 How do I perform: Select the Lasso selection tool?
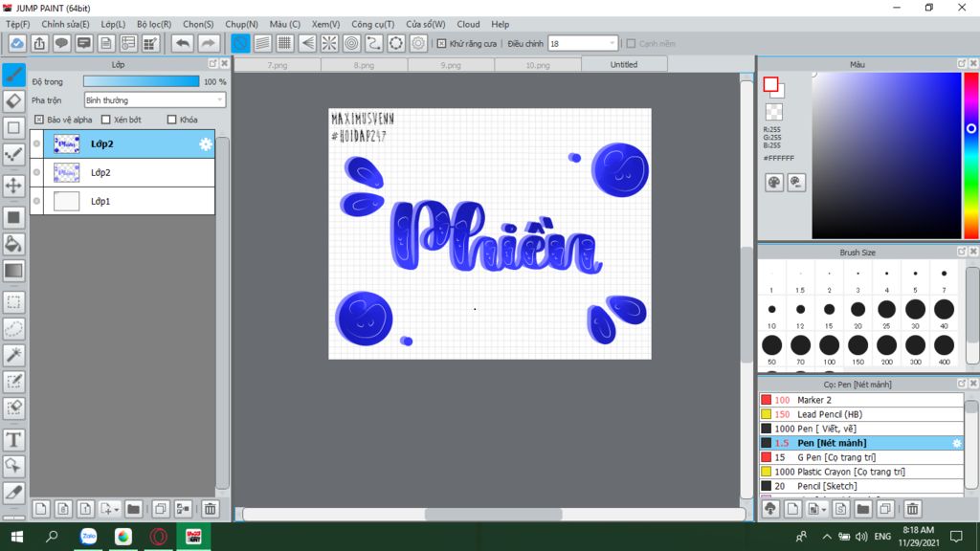pyautogui.click(x=13, y=329)
